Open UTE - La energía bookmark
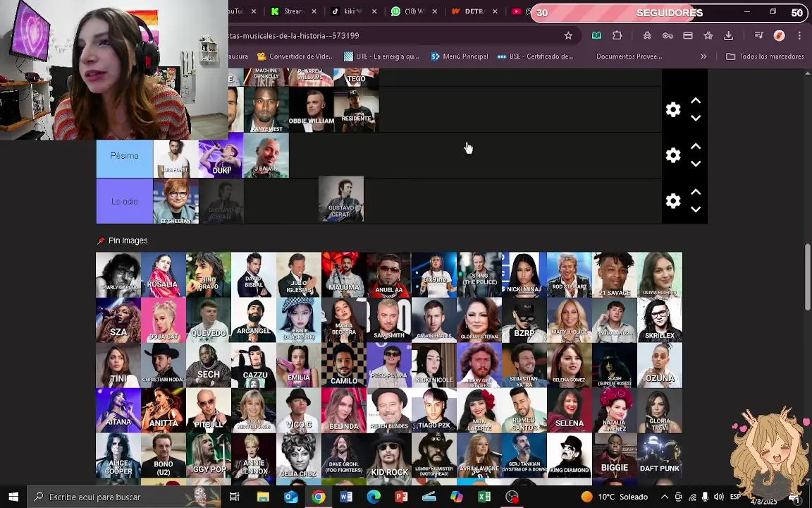Screen dimensions: 812x508 381,56
